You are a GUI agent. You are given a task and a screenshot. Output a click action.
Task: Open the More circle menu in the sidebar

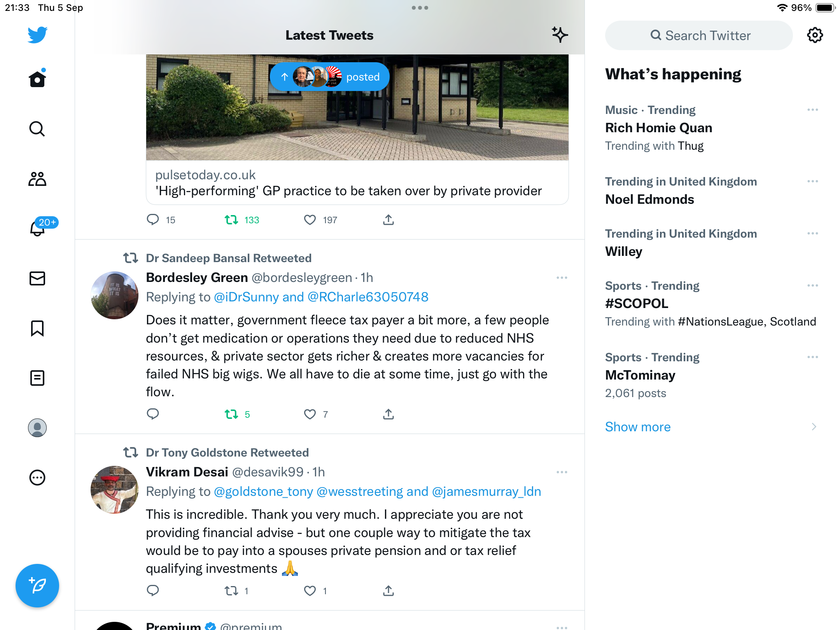tap(37, 478)
